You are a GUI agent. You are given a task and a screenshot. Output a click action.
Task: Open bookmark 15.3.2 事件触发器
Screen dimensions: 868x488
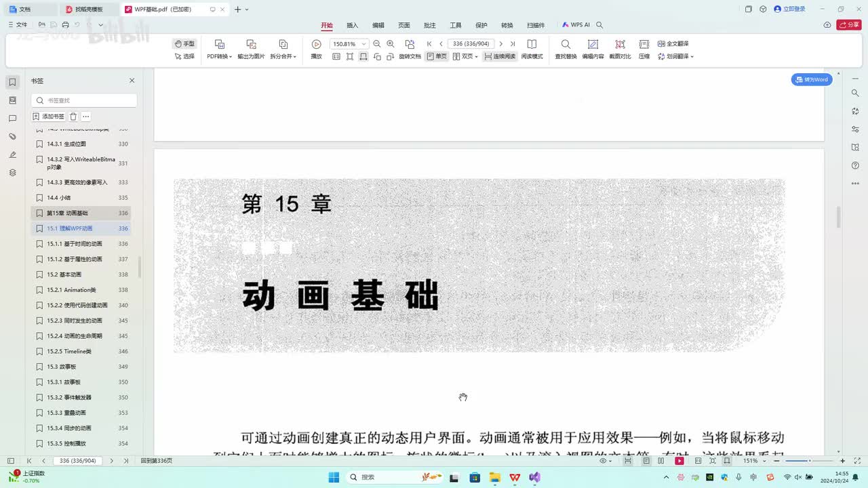pyautogui.click(x=81, y=397)
